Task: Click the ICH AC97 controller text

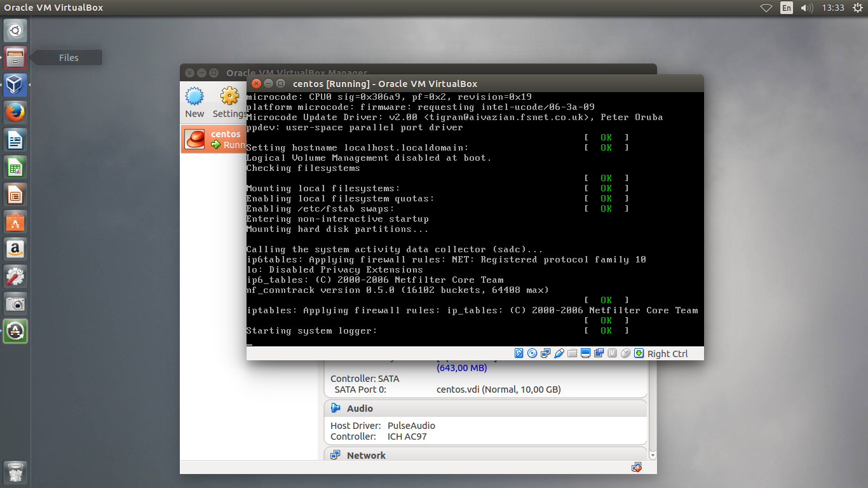Action: coord(407,437)
